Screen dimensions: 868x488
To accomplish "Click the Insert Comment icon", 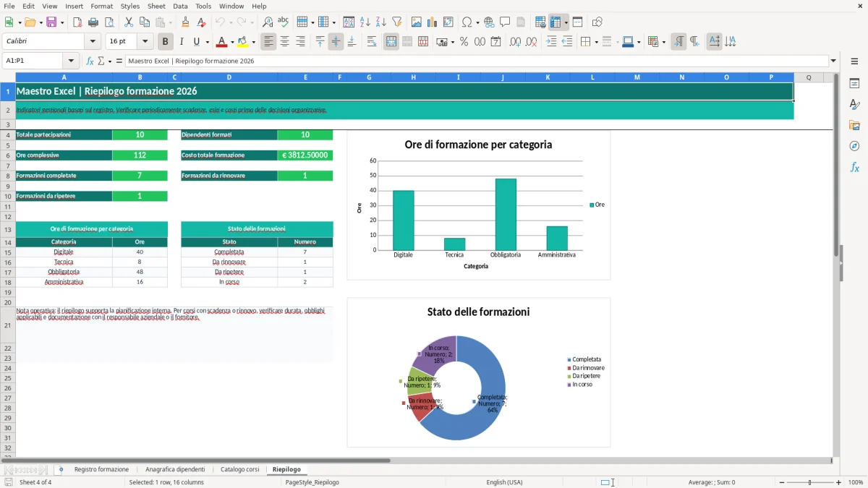I will tap(505, 22).
